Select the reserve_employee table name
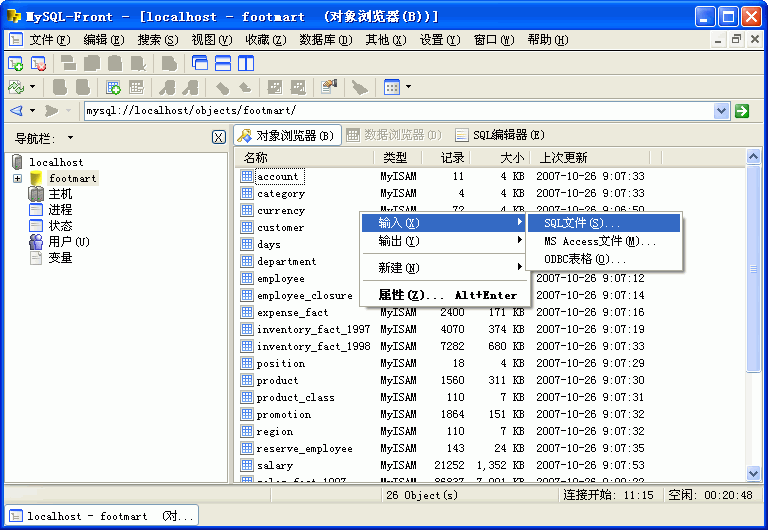768x530 pixels. tap(304, 448)
